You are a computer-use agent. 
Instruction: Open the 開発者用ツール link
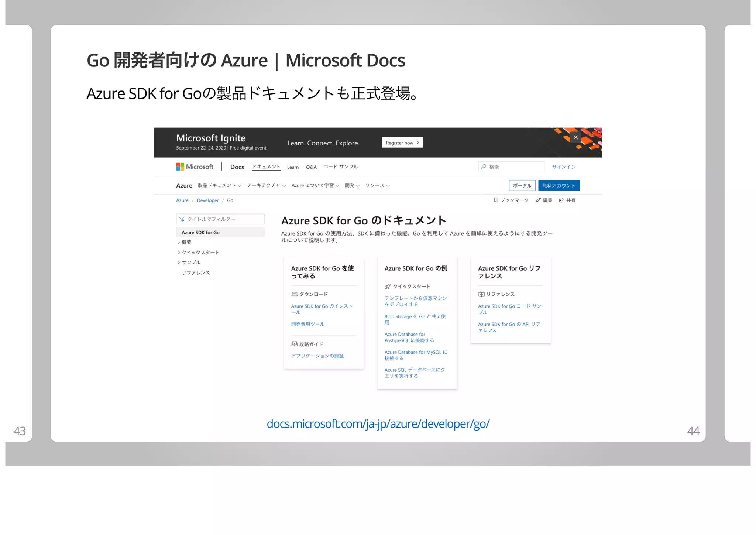307,324
